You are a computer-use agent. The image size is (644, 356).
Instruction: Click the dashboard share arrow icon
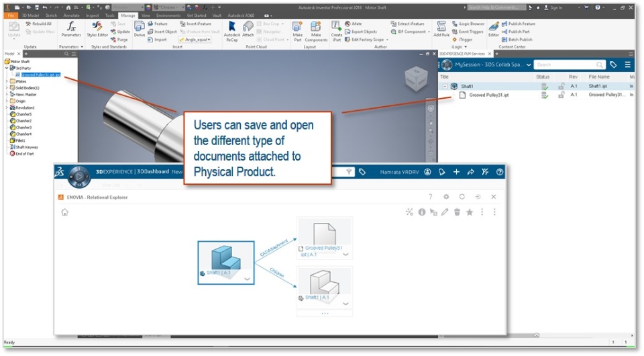click(471, 172)
